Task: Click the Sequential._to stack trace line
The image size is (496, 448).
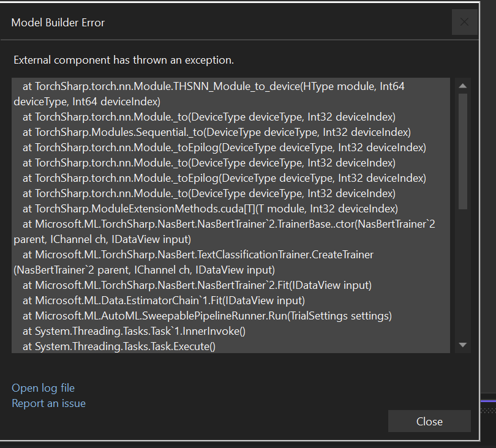Action: [217, 132]
